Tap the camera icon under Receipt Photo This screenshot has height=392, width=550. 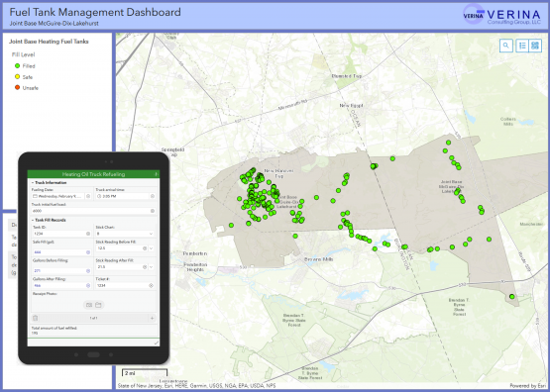click(89, 305)
